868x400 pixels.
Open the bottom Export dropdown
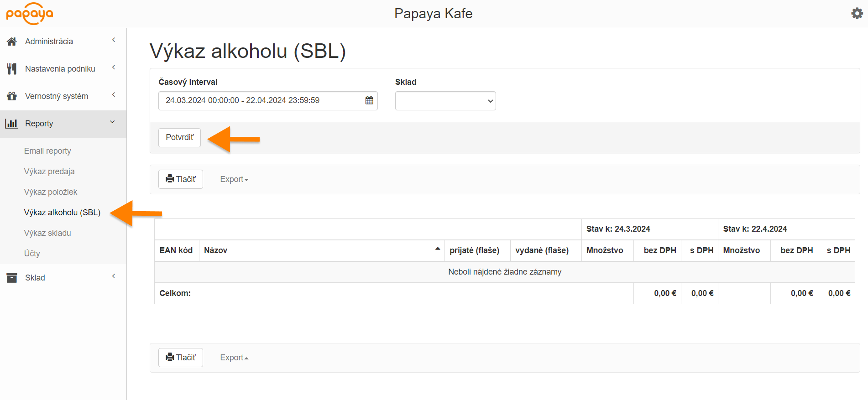[234, 358]
